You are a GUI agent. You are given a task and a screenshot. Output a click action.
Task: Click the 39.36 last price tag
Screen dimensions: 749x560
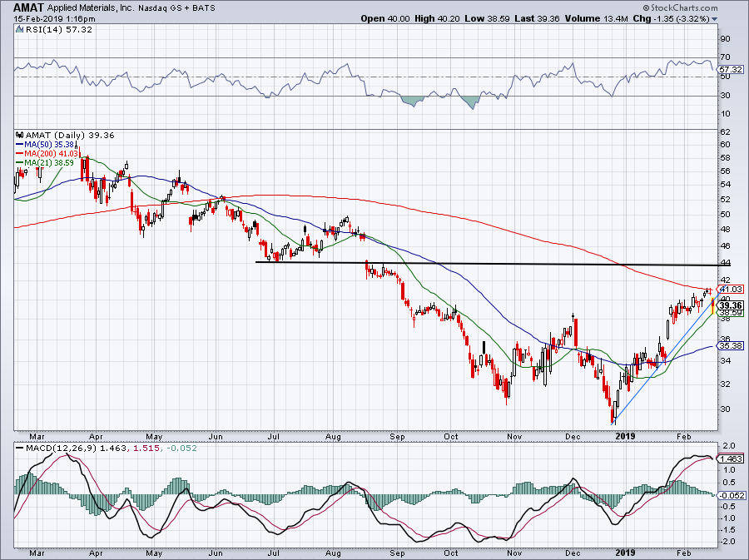pos(729,305)
